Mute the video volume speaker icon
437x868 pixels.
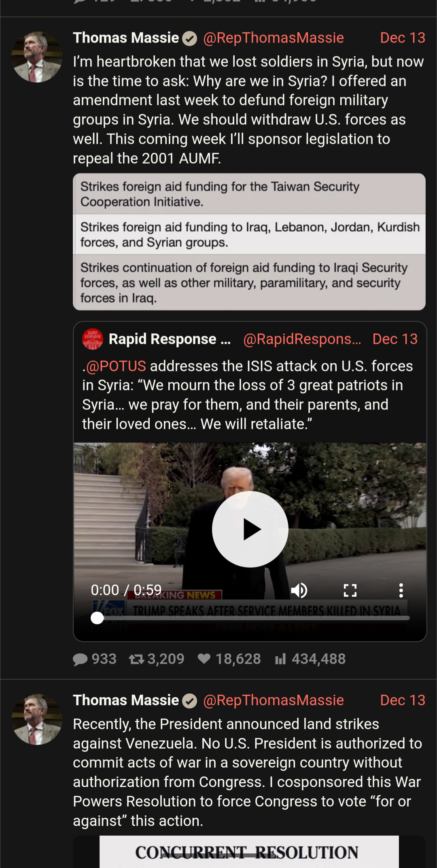point(299,590)
